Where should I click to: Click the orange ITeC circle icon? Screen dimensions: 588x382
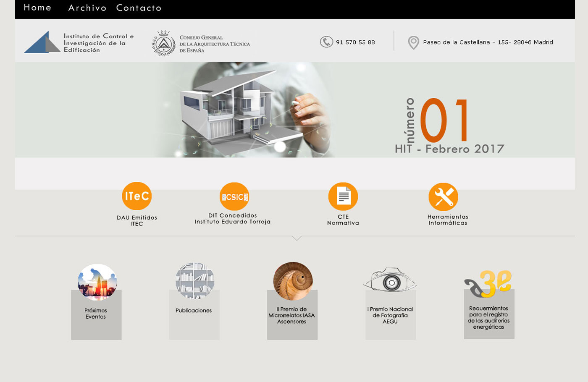tap(136, 196)
